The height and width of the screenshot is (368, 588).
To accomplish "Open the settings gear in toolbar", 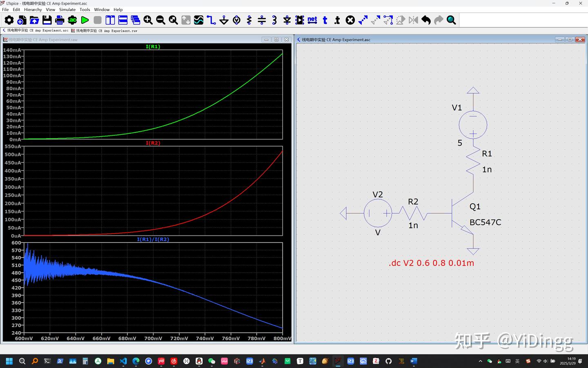I will pyautogui.click(x=9, y=20).
